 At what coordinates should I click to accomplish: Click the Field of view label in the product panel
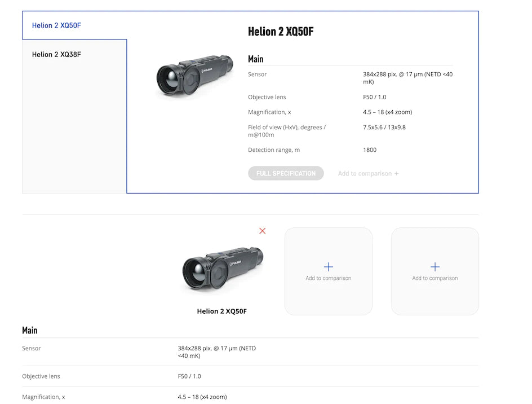tap(287, 131)
